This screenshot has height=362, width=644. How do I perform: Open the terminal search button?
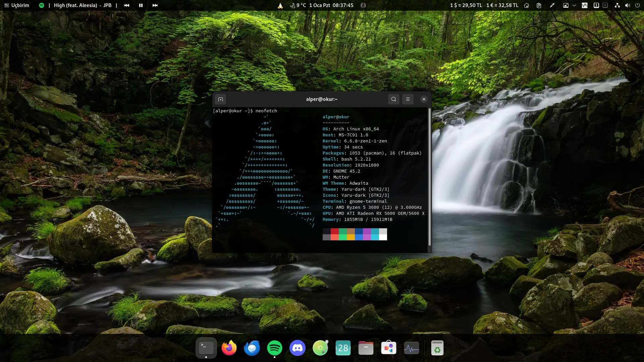point(394,99)
